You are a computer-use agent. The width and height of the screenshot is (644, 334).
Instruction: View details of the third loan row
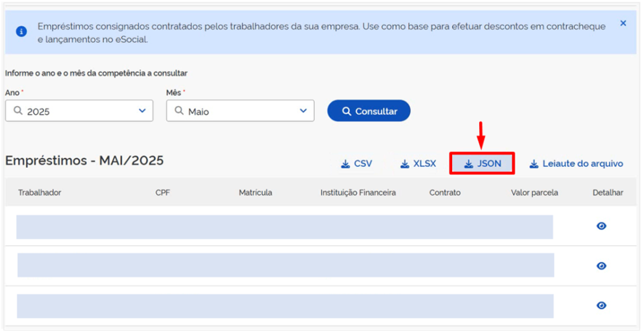click(x=601, y=305)
